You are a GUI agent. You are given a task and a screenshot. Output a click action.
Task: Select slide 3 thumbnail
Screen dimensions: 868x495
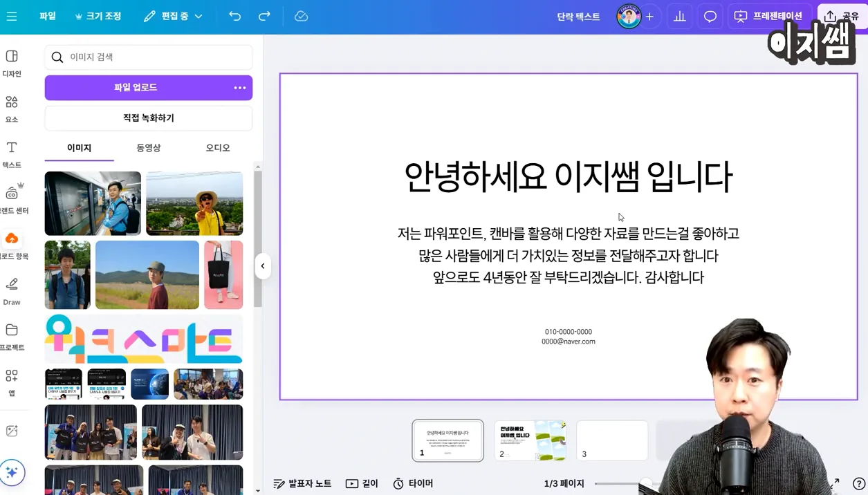click(612, 440)
